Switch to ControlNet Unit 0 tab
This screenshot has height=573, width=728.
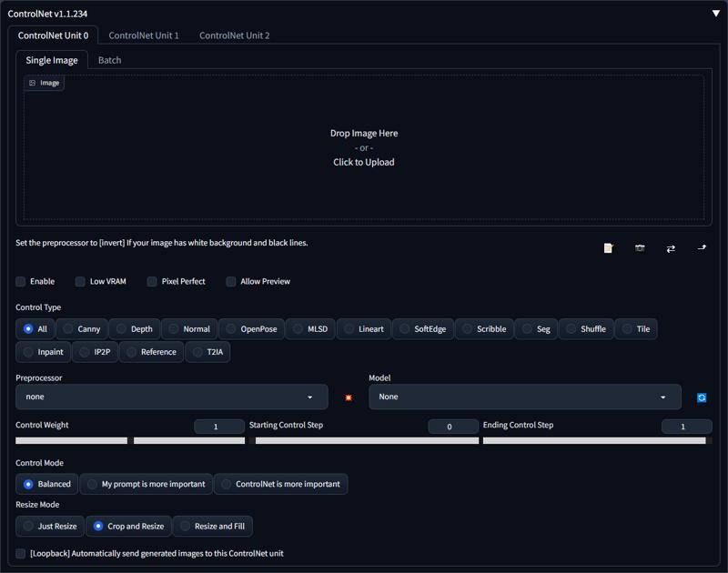53,35
